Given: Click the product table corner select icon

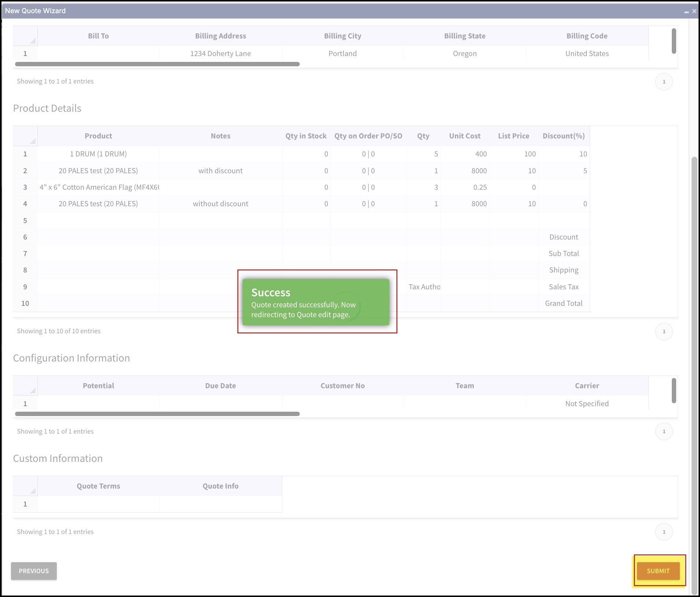Looking at the screenshot, I should tap(33, 141).
